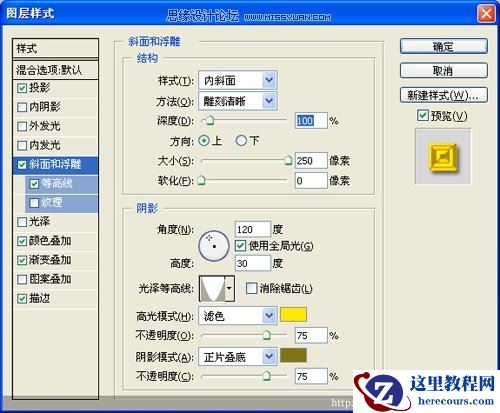Select the 渐变叠加 entry label
Image resolution: width=500 pixels, height=413 pixels.
[50, 260]
